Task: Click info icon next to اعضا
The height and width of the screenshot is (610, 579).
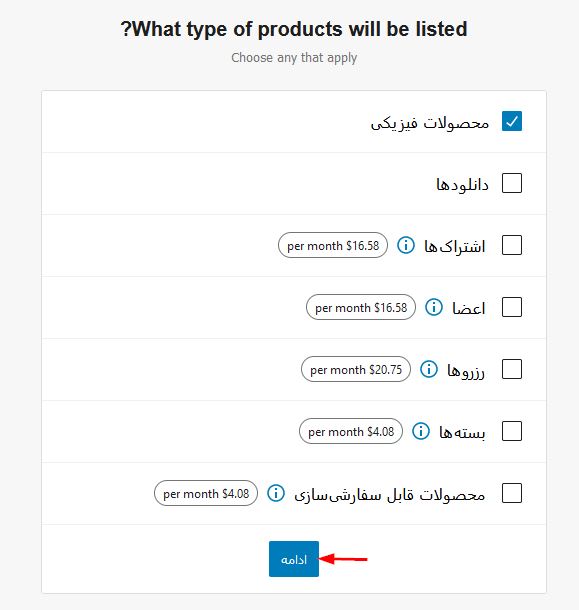Action: pyautogui.click(x=434, y=307)
